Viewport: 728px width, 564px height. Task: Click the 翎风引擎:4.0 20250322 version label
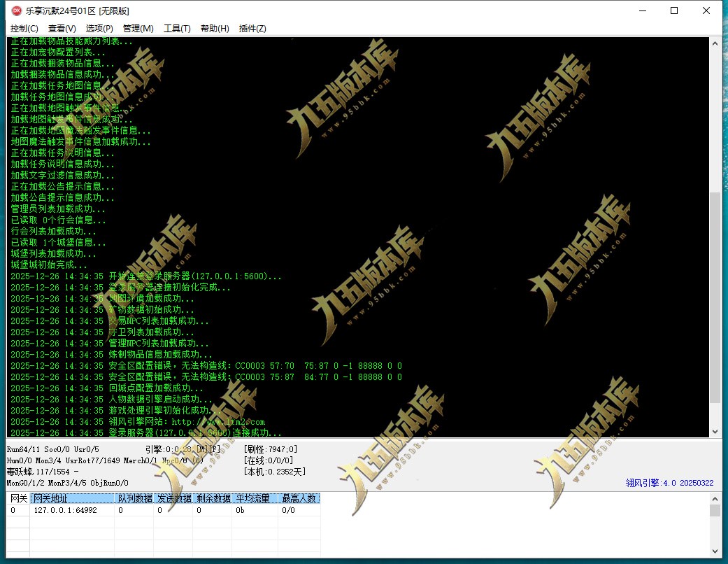click(669, 483)
